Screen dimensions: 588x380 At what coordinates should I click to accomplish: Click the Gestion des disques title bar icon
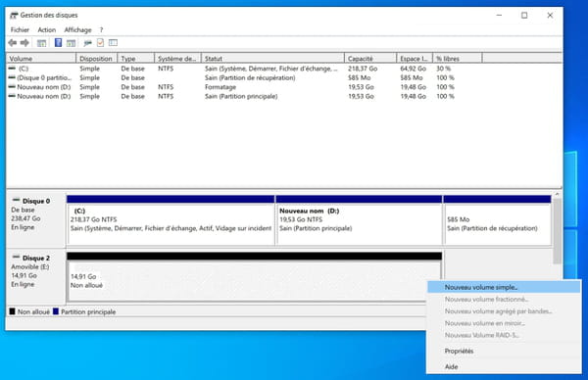pyautogui.click(x=14, y=16)
